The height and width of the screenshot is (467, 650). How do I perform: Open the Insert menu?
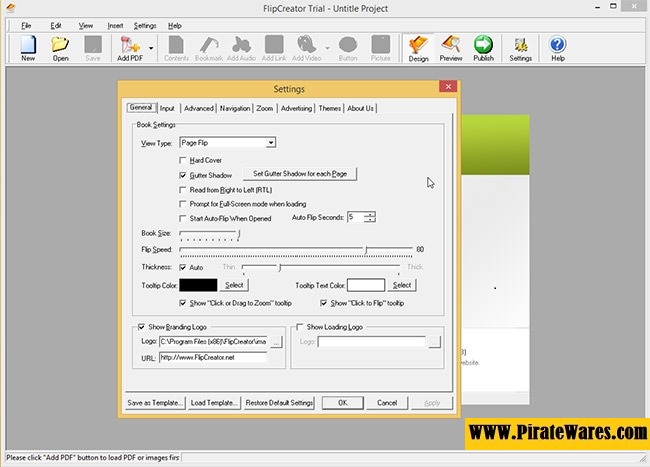pyautogui.click(x=115, y=25)
